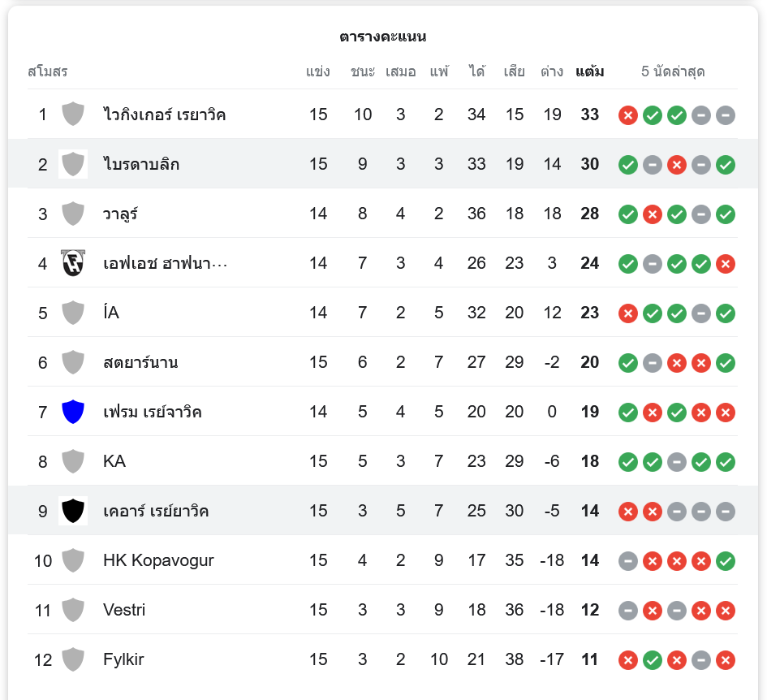Viewport: 767px width, 700px height.
Task: Open the Fylkir team link
Action: coord(123,659)
